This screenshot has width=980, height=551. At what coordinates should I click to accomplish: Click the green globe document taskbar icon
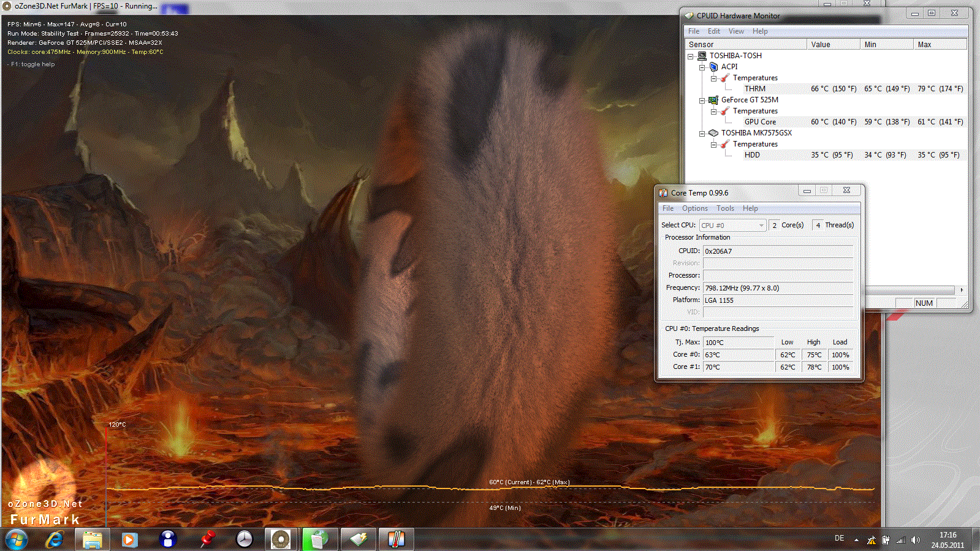(319, 539)
